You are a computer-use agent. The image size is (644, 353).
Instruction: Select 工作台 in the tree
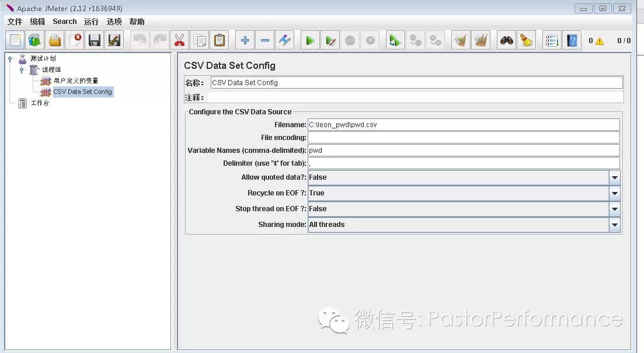coord(40,103)
